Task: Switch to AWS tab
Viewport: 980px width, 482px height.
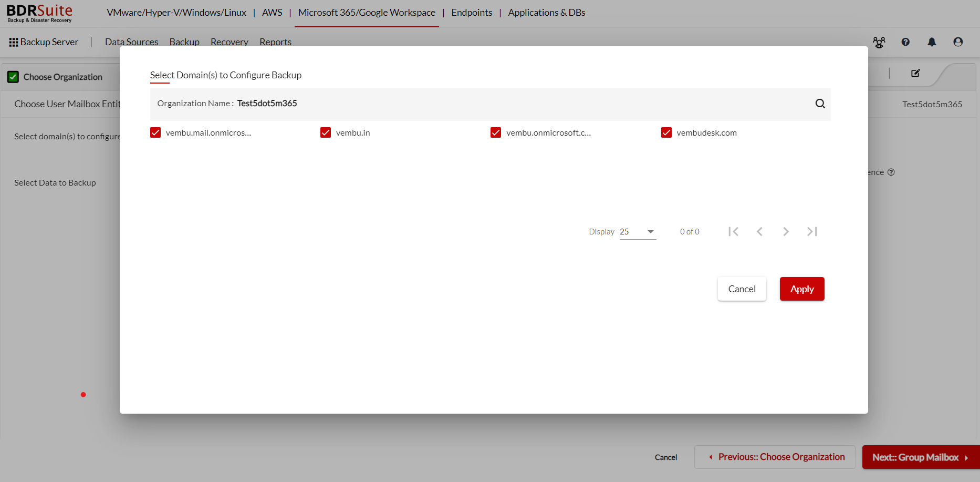Action: click(272, 13)
